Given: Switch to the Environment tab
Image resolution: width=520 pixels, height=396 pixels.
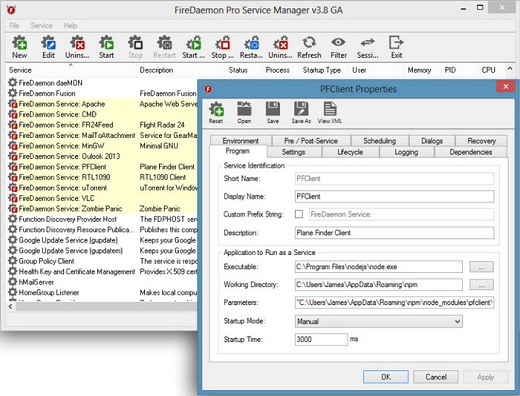Looking at the screenshot, I should [x=240, y=140].
